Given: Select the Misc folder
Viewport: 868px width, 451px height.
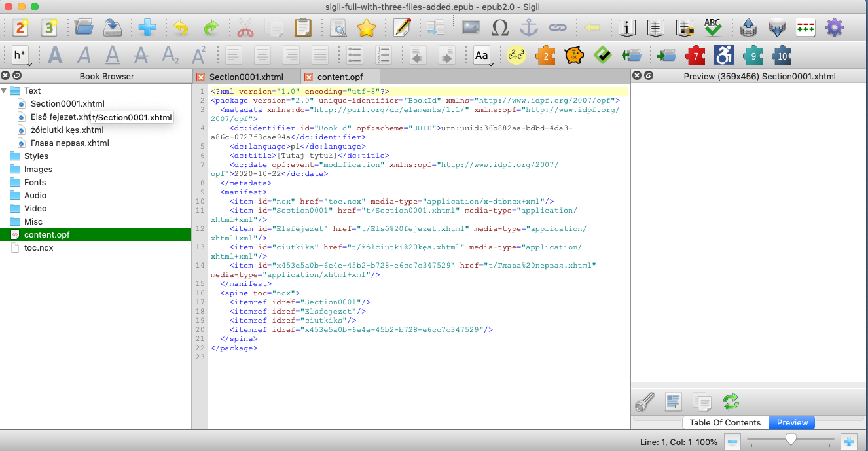Looking at the screenshot, I should pos(33,221).
